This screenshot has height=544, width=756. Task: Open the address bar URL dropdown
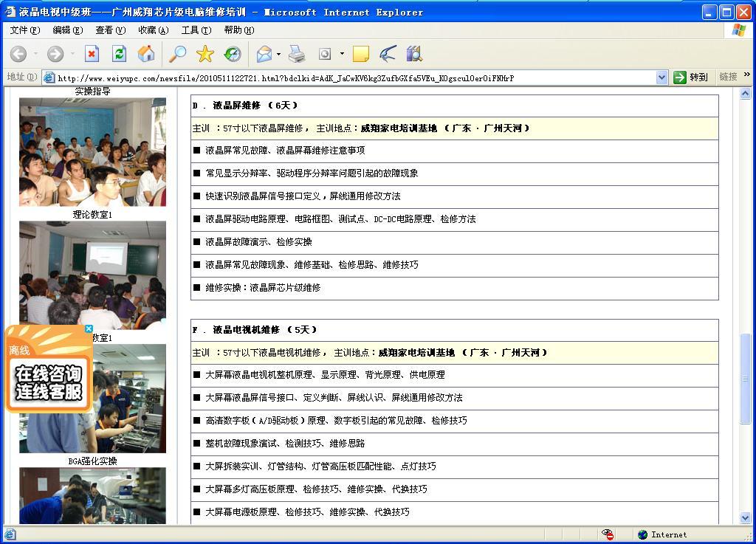pyautogui.click(x=661, y=78)
